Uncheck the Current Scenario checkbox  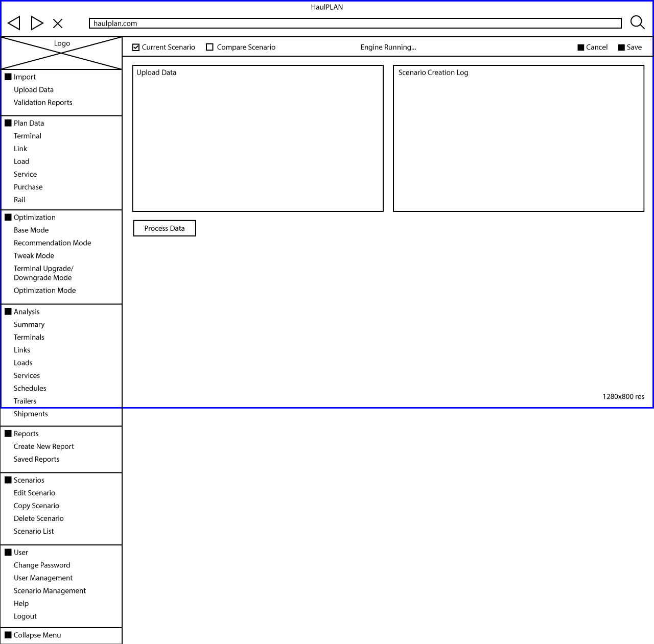(x=136, y=47)
